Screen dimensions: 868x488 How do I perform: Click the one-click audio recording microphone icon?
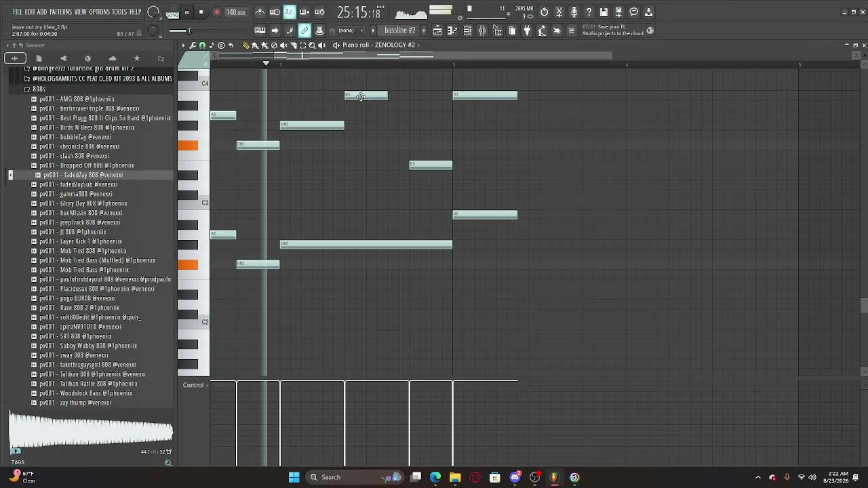coord(574,12)
